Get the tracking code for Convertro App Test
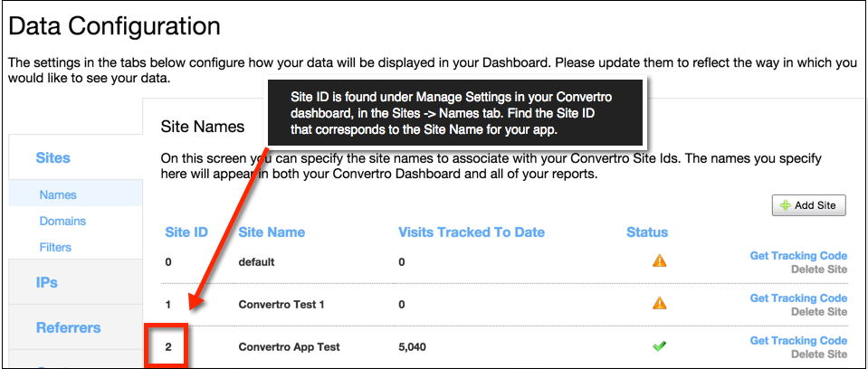This screenshot has width=868, height=369. coord(798,340)
